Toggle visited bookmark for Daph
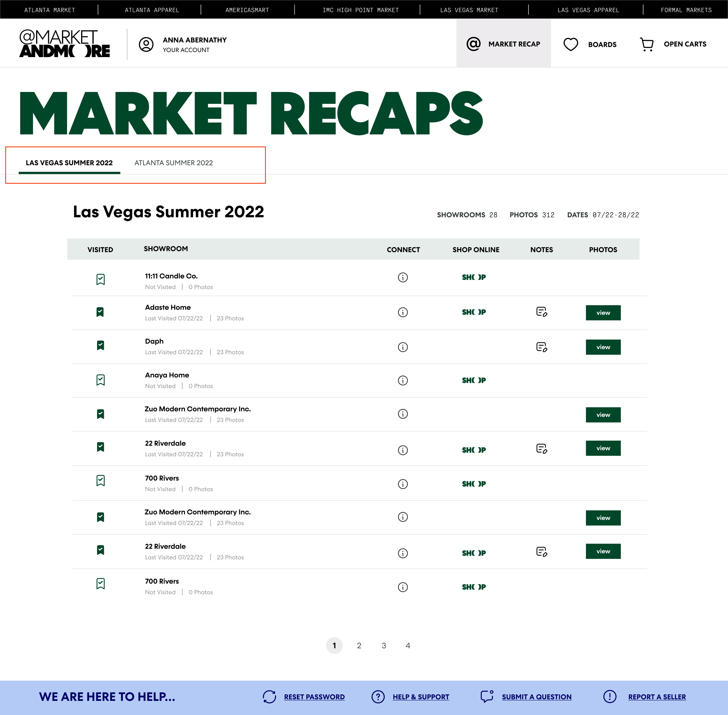728x715 pixels. click(100, 345)
